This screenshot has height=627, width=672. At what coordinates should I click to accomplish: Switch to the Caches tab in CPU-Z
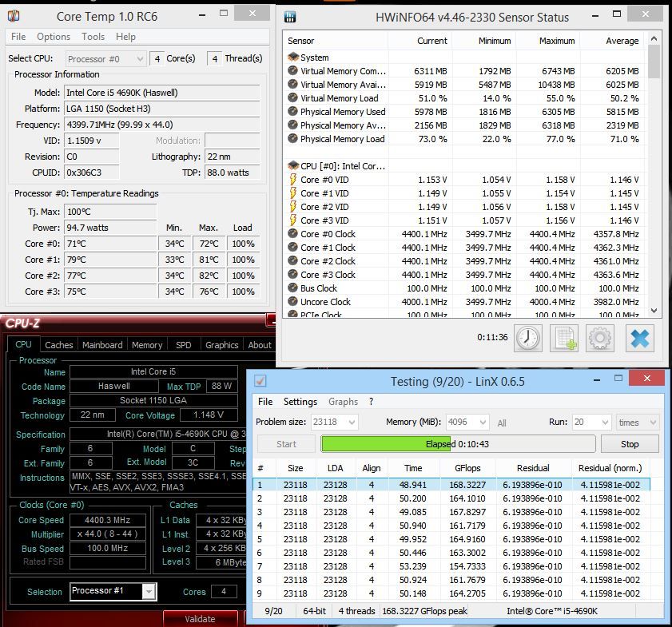tap(59, 345)
